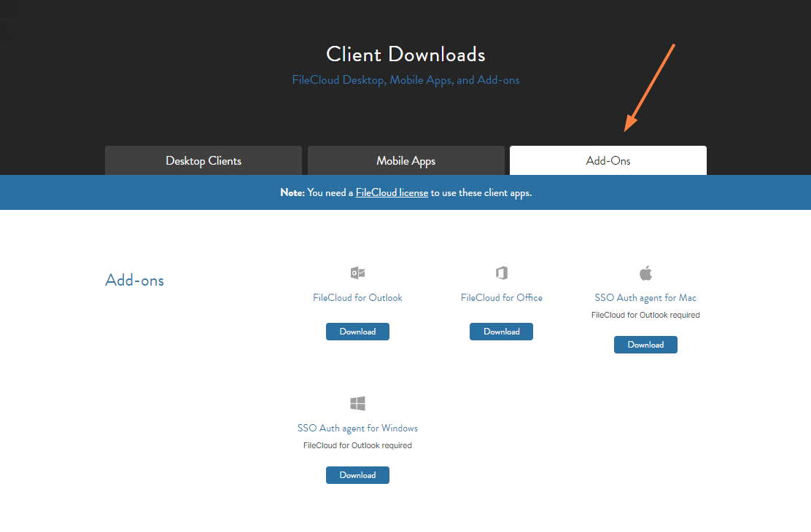Screen dimensions: 811x532
Task: Open the Mobile Apps tab
Action: pyautogui.click(x=405, y=160)
